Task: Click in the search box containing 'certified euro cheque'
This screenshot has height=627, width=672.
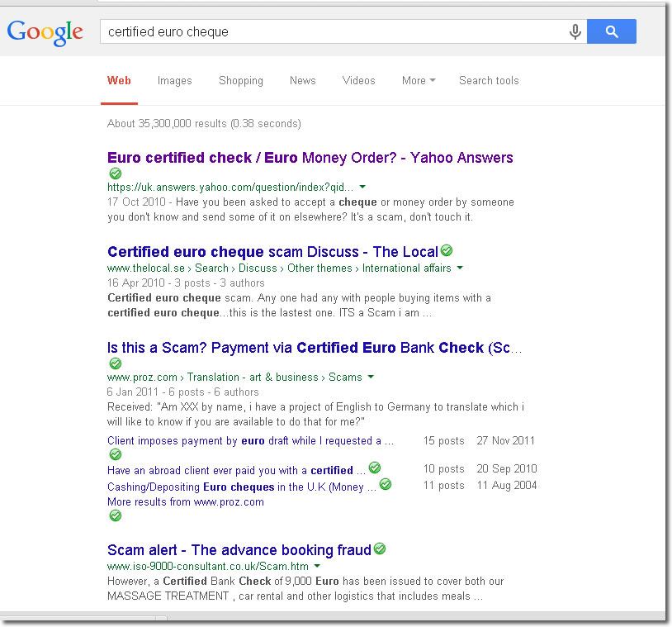Action: click(330, 31)
